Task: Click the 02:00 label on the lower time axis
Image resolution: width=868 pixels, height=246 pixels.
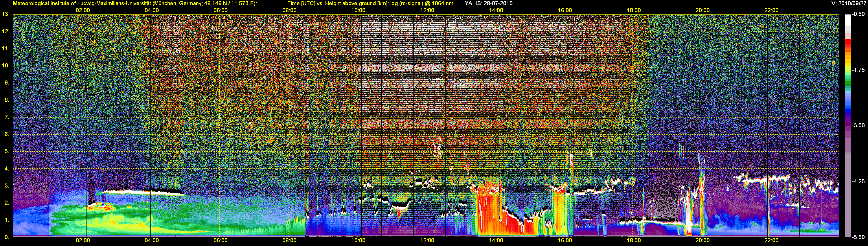Action: point(83,241)
